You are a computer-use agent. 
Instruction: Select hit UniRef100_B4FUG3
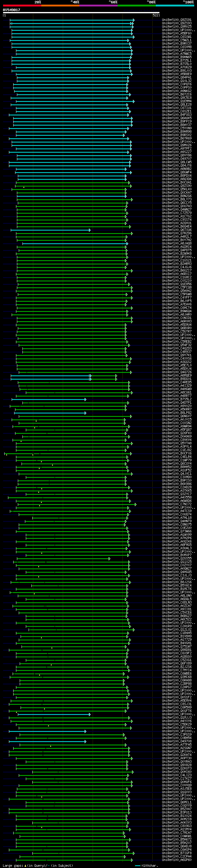(177, 115)
